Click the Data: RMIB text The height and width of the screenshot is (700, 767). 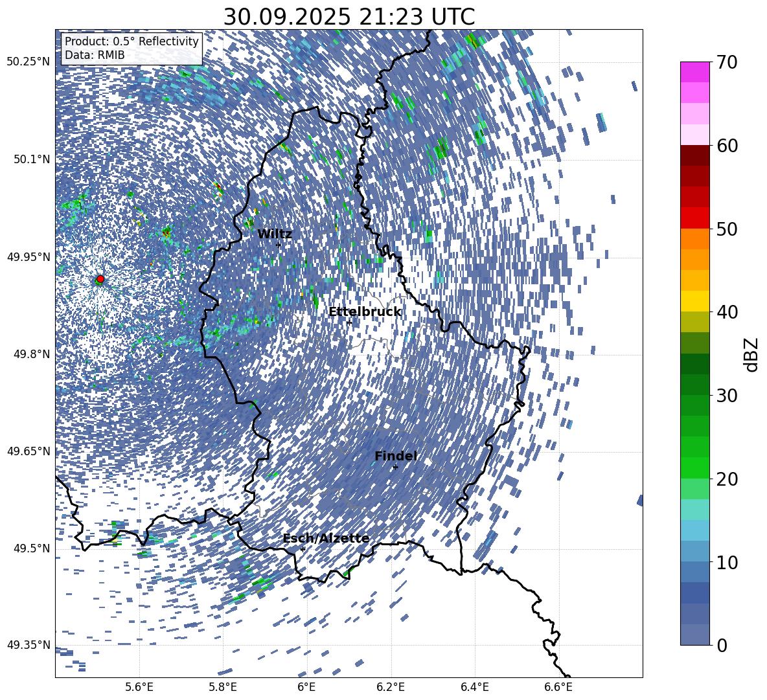pyautogui.click(x=95, y=55)
